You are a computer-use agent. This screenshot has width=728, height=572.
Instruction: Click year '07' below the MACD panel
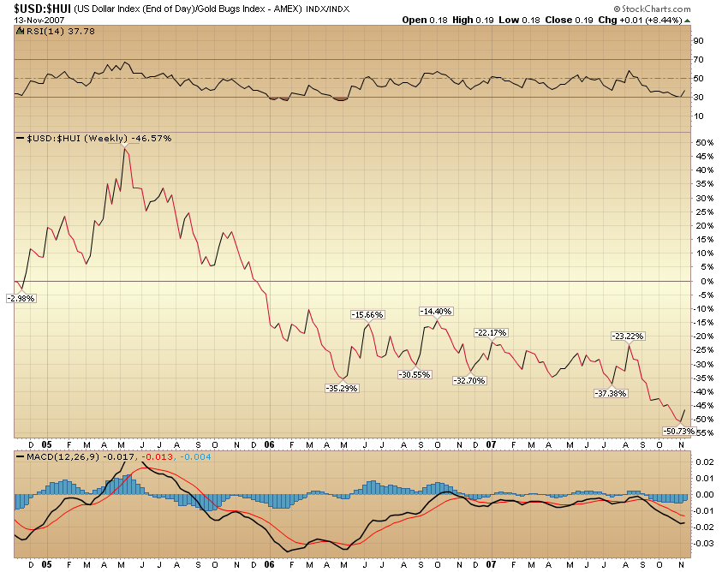click(492, 564)
